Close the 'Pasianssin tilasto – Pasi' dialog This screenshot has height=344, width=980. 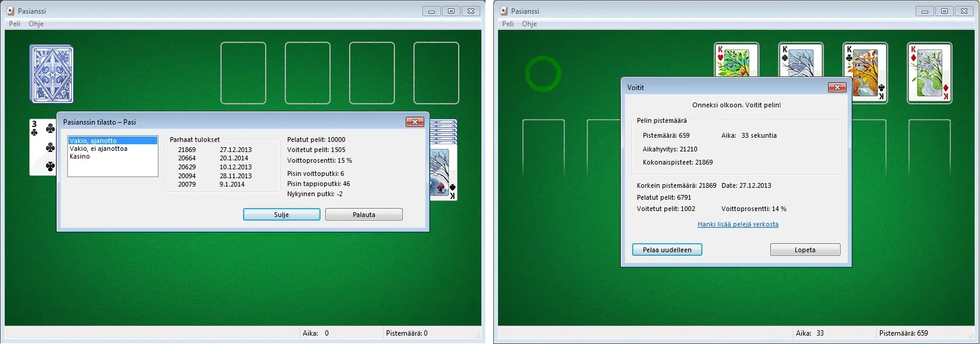pyautogui.click(x=415, y=122)
